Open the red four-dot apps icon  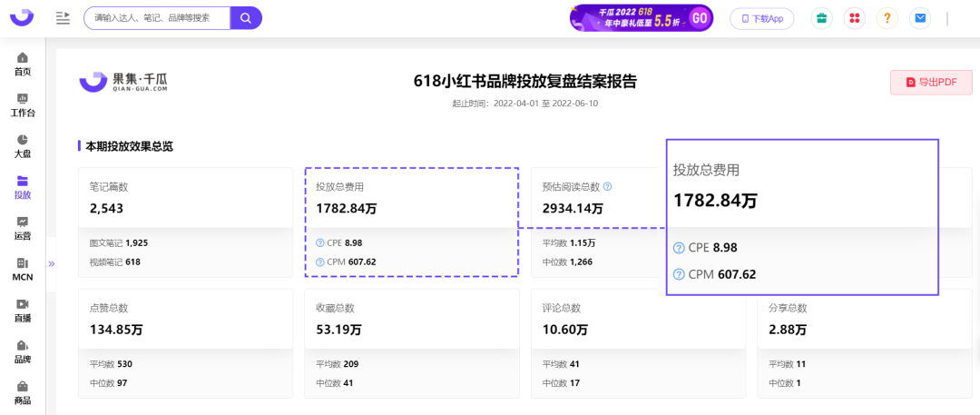pyautogui.click(x=855, y=18)
